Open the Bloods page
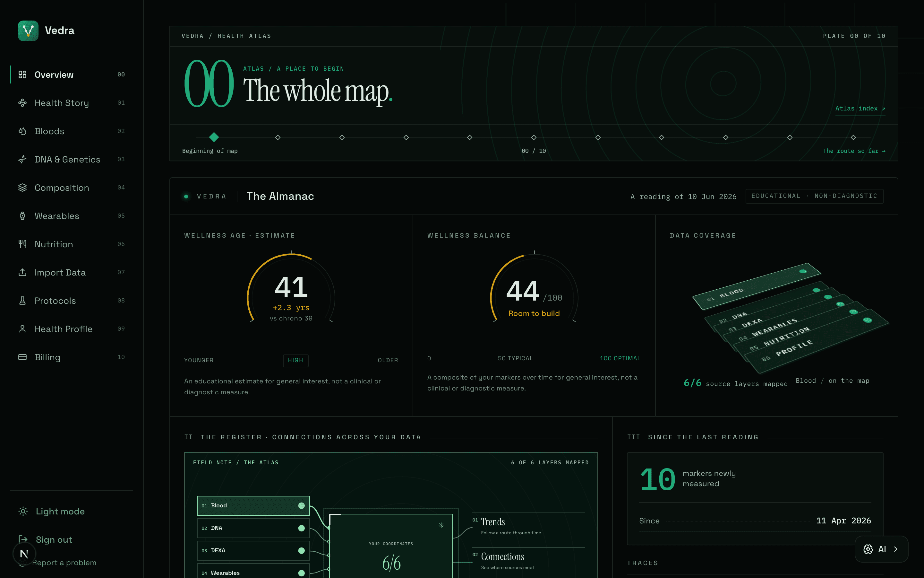This screenshot has height=578, width=924. coord(72,131)
